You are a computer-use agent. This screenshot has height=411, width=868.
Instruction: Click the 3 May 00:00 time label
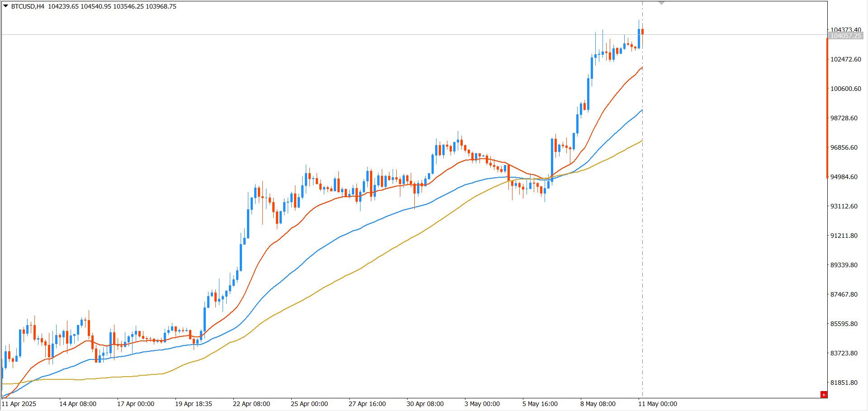[482, 404]
